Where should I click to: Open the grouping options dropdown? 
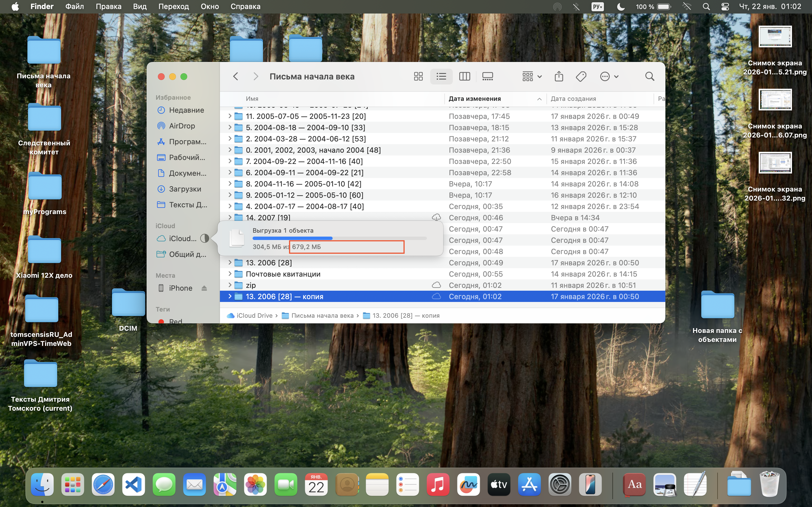(x=532, y=76)
